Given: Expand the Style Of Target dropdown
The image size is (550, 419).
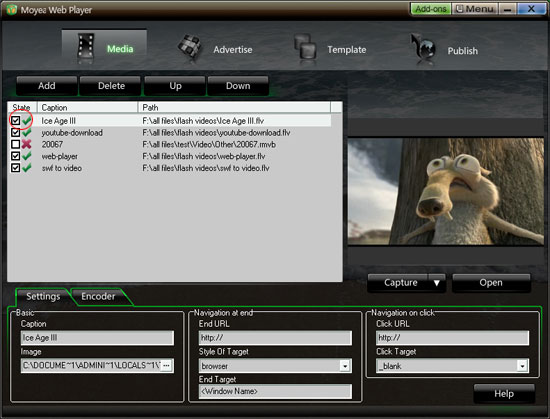Looking at the screenshot, I should 345,366.
